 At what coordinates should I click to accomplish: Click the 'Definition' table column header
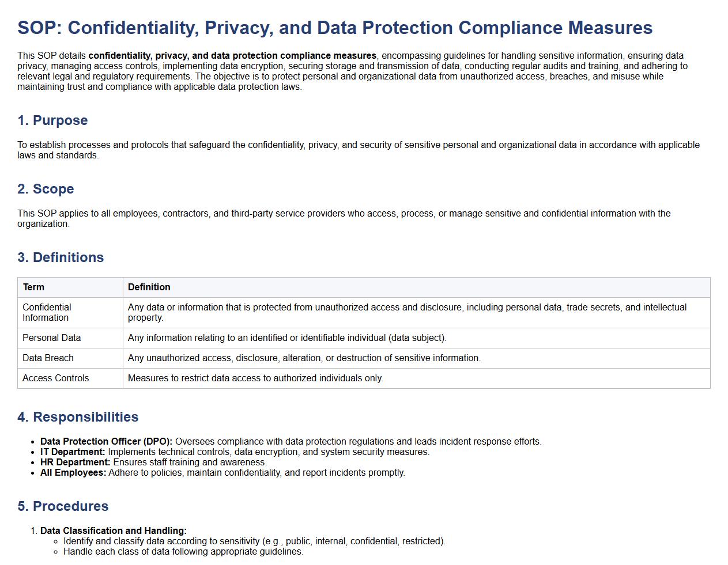[x=149, y=287]
